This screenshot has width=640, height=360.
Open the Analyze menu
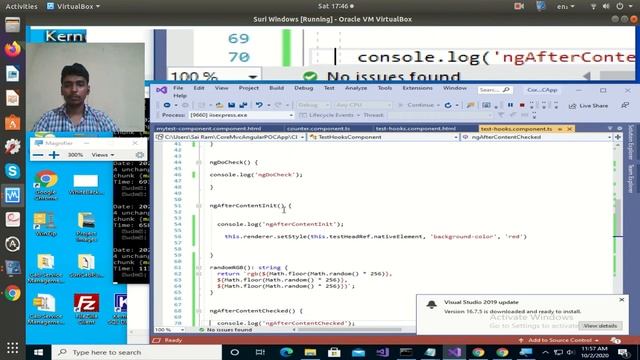coord(356,88)
